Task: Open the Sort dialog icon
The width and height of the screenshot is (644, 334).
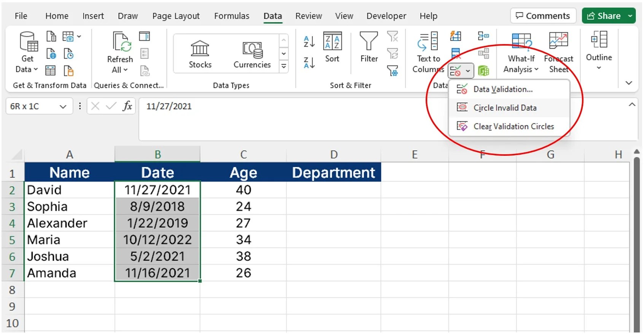Action: 332,41
